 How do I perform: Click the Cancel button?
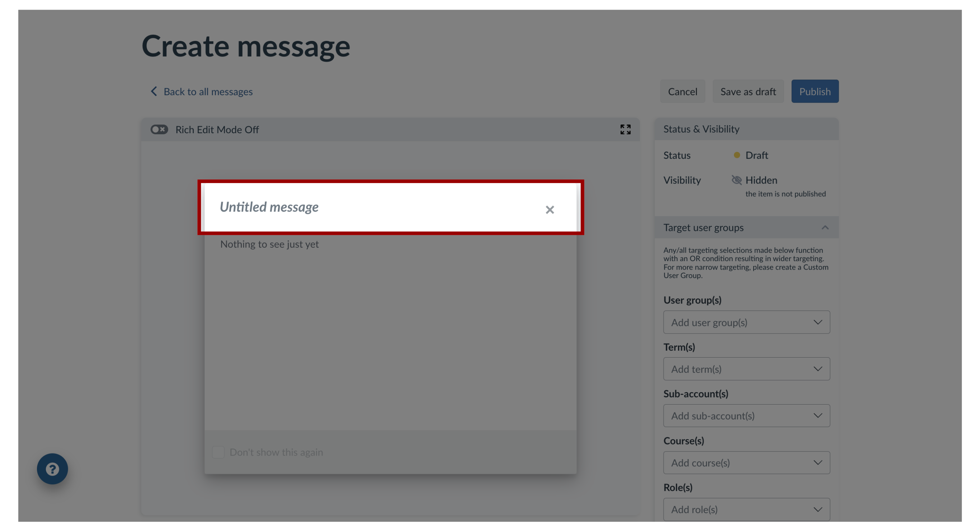[682, 91]
